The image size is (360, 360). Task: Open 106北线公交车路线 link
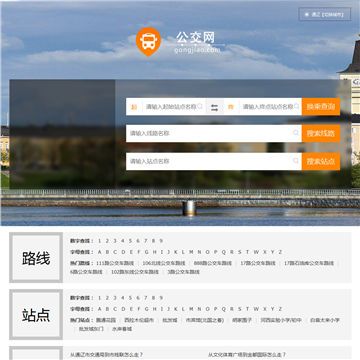164,263
